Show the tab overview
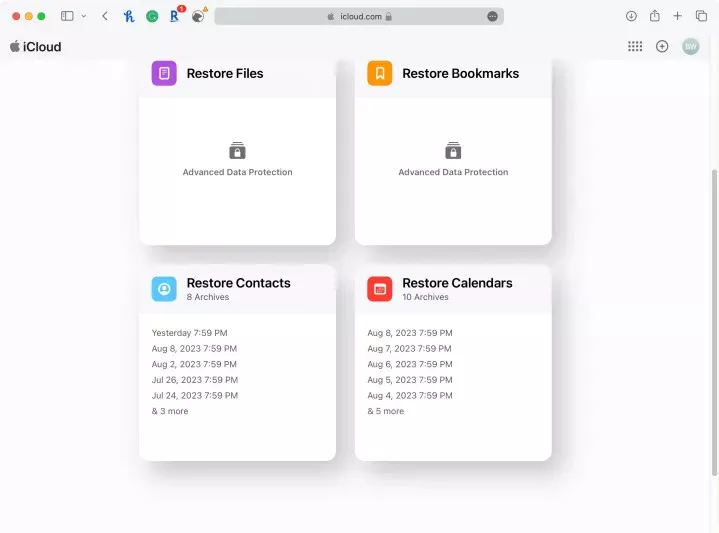719x533 pixels. pyautogui.click(x=701, y=16)
